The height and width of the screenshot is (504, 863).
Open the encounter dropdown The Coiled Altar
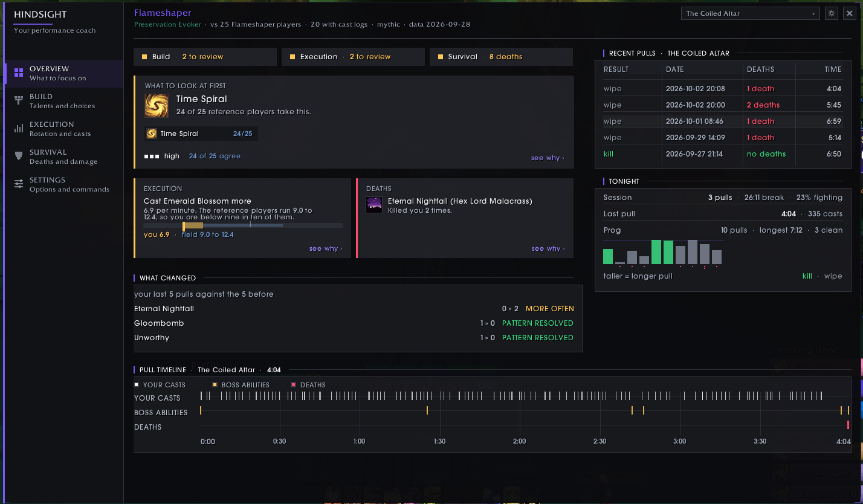[x=750, y=13]
